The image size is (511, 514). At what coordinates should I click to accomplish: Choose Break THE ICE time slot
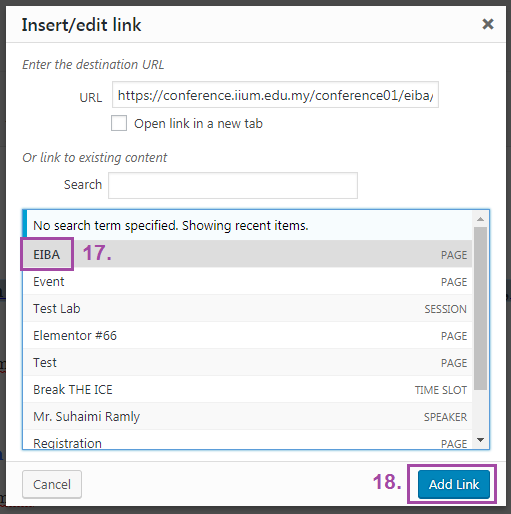(247, 389)
